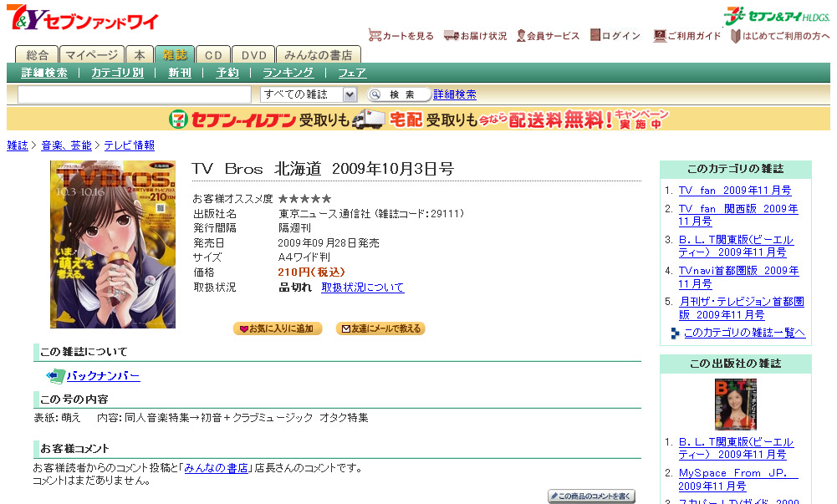Open TVnavi首都圏版 2009年11月号
The height and width of the screenshot is (504, 837).
(739, 277)
